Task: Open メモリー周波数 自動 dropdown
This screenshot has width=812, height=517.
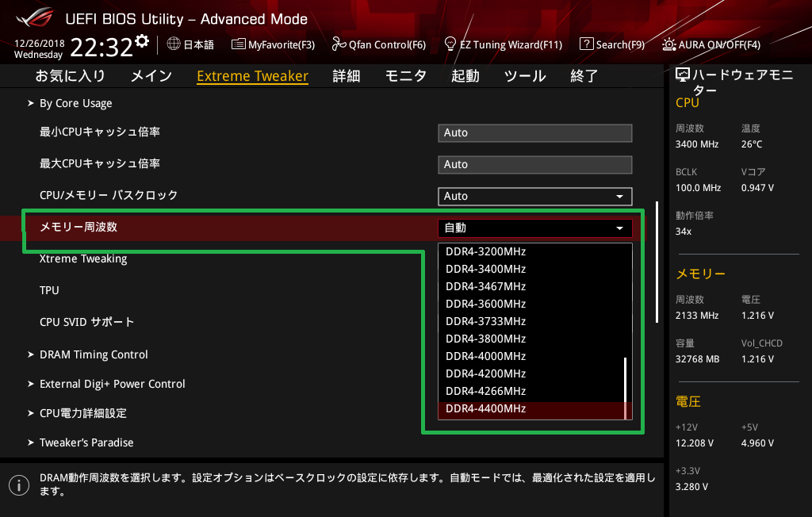Action: click(x=535, y=228)
